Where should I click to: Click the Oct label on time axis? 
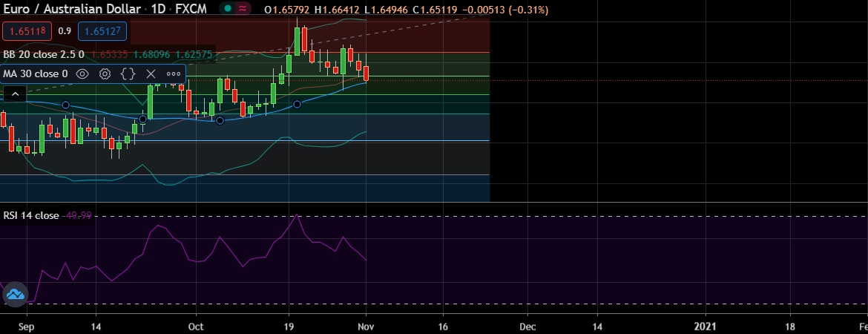pyautogui.click(x=195, y=327)
